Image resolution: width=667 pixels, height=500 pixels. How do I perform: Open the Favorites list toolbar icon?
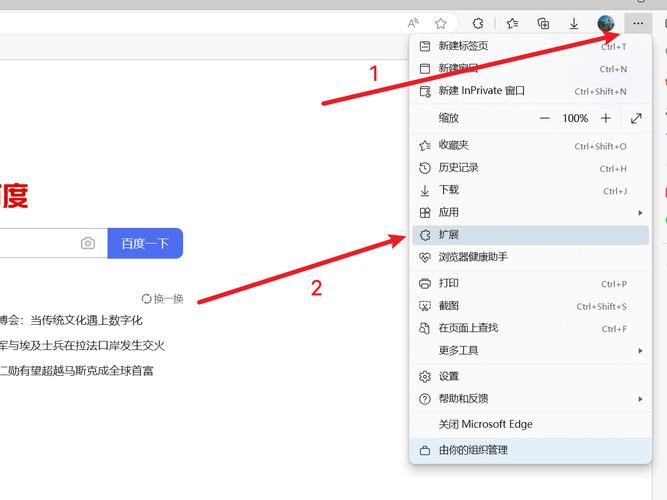click(512, 23)
